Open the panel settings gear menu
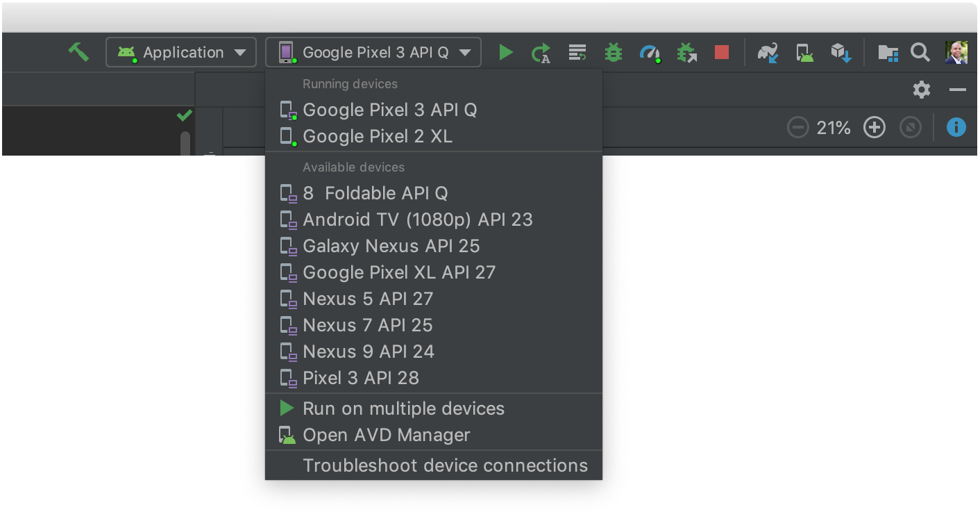980x521 pixels. coord(922,89)
